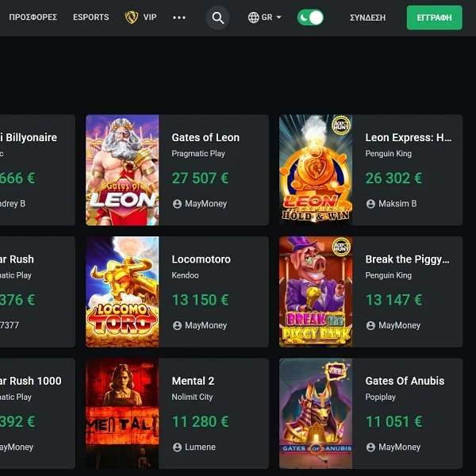Viewport: 476px width, 476px height.
Task: Click user icon on Break the Piggy card
Action: (x=370, y=325)
